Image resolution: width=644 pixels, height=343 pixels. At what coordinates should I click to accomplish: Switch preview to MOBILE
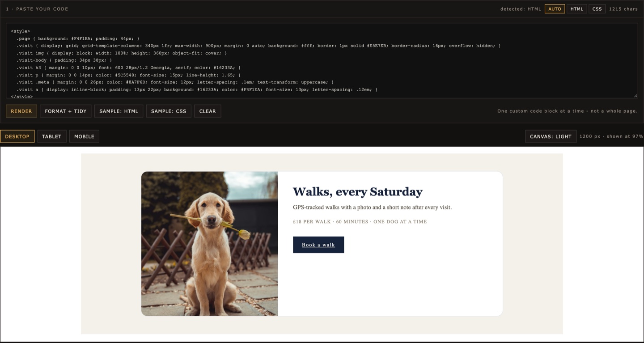[x=84, y=136]
